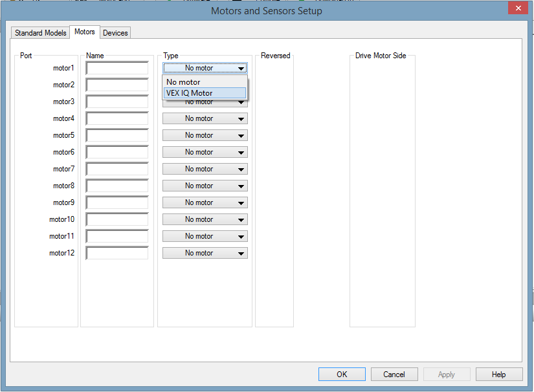Open the motor1 type dropdown

click(205, 68)
